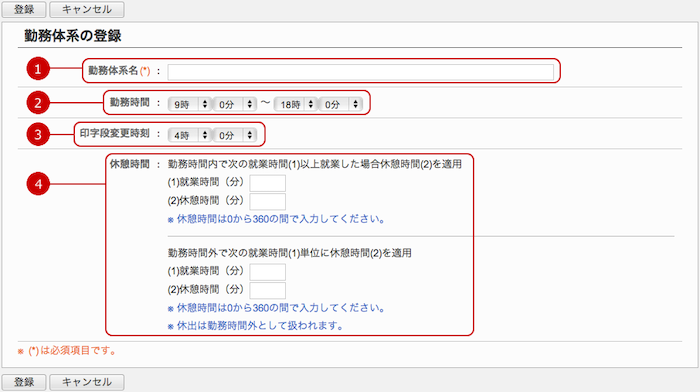Image resolution: width=700 pixels, height=392 pixels.
Task: Open the 勤務時間 end hour dropdown (18時)
Action: click(296, 104)
